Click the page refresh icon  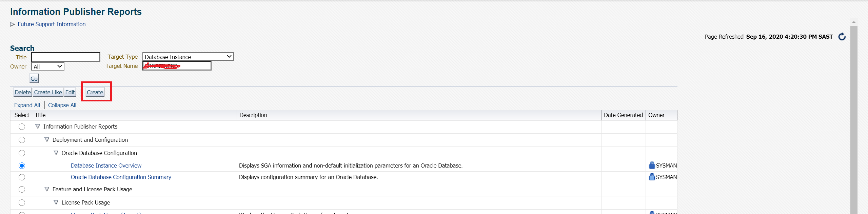pos(842,37)
